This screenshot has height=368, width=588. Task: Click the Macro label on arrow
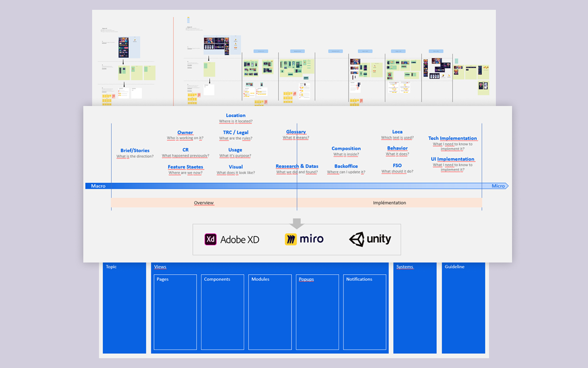(98, 186)
